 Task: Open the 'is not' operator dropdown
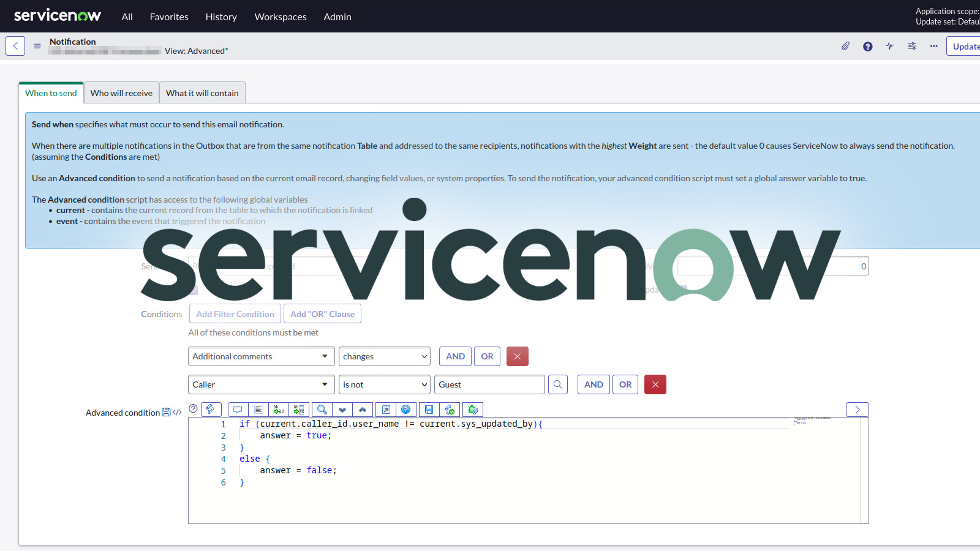(384, 384)
